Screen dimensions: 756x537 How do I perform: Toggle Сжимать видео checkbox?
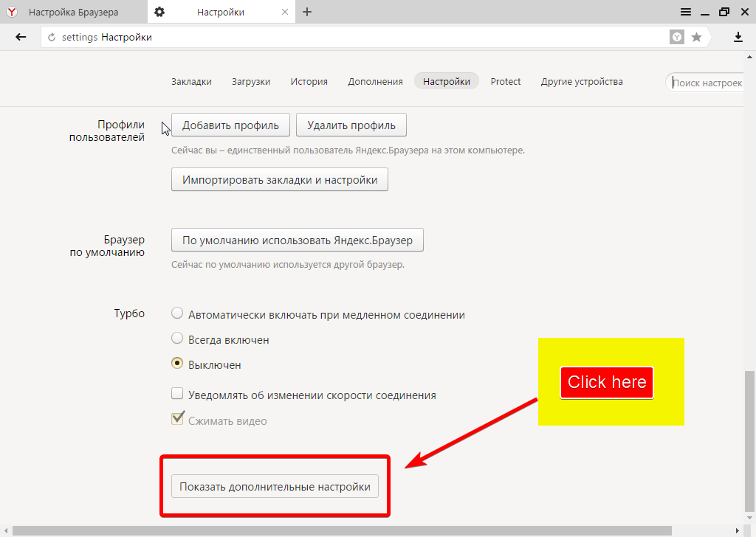click(x=177, y=418)
